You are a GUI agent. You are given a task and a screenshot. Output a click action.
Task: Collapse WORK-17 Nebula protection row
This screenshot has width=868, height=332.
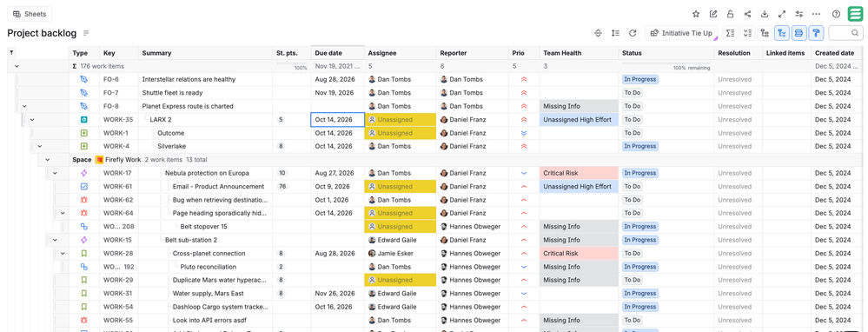[55, 173]
